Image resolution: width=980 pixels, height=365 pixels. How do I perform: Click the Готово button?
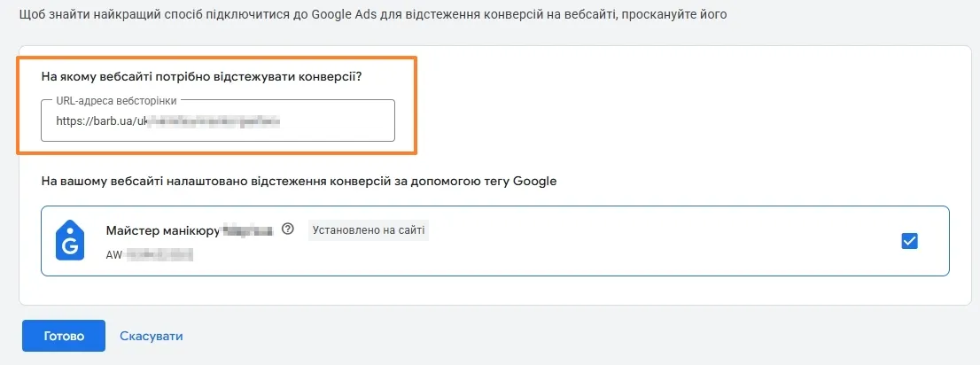coord(64,336)
